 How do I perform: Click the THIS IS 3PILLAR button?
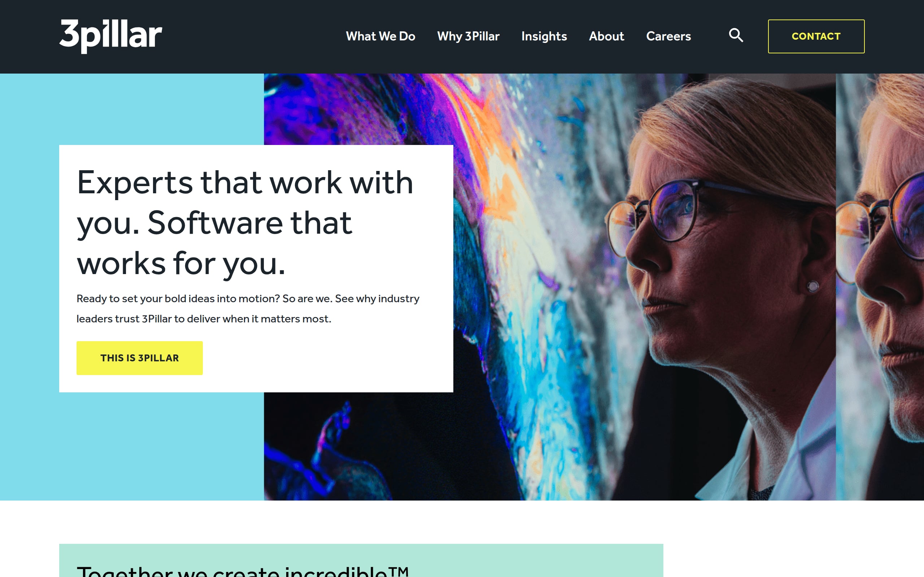(139, 358)
